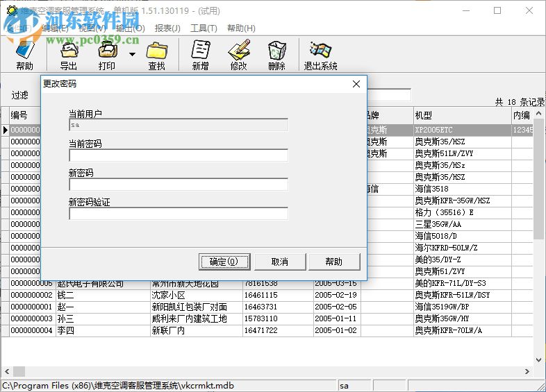Focus the 新密码 input field
Image resolution: width=546 pixels, height=392 pixels.
pos(179,185)
